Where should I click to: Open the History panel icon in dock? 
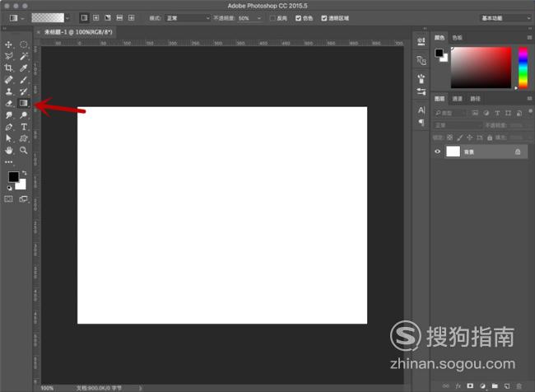[421, 41]
